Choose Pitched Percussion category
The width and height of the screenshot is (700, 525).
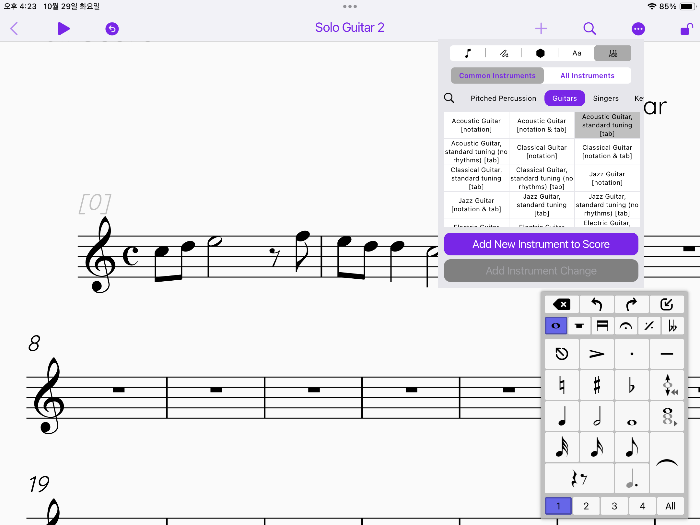point(503,98)
